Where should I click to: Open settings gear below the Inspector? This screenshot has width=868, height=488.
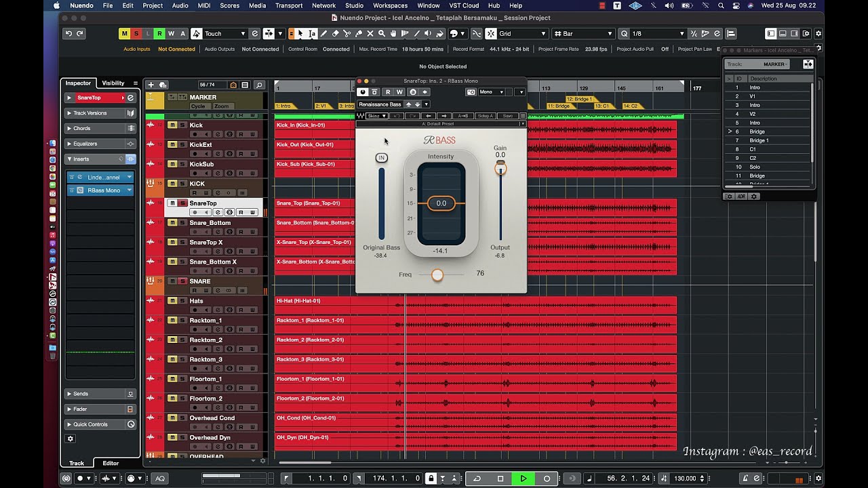tap(70, 439)
